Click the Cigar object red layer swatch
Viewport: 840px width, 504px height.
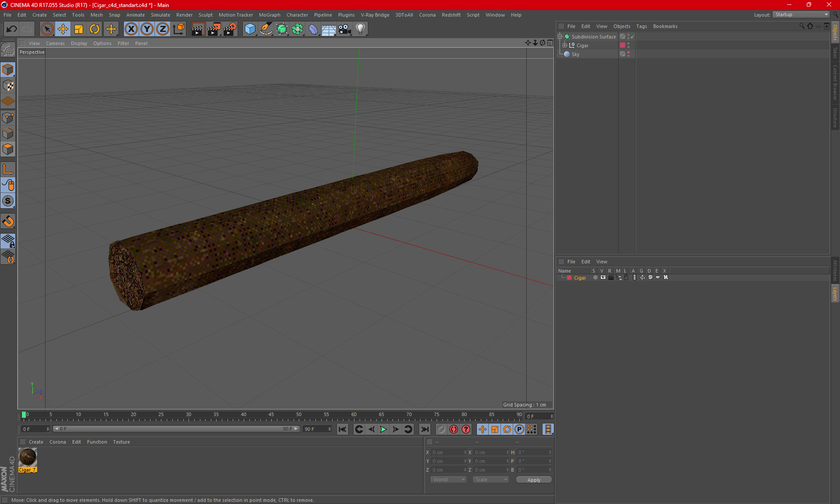(x=623, y=45)
